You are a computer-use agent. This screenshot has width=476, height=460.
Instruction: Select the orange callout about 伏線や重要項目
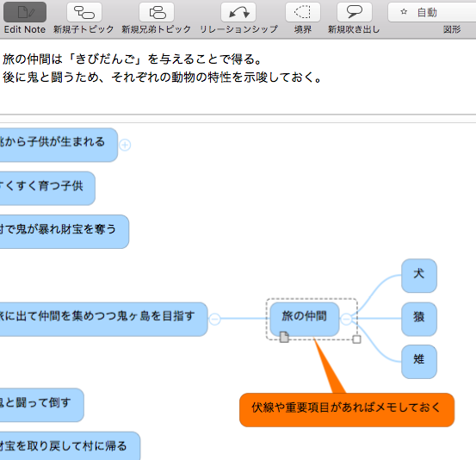[347, 410]
